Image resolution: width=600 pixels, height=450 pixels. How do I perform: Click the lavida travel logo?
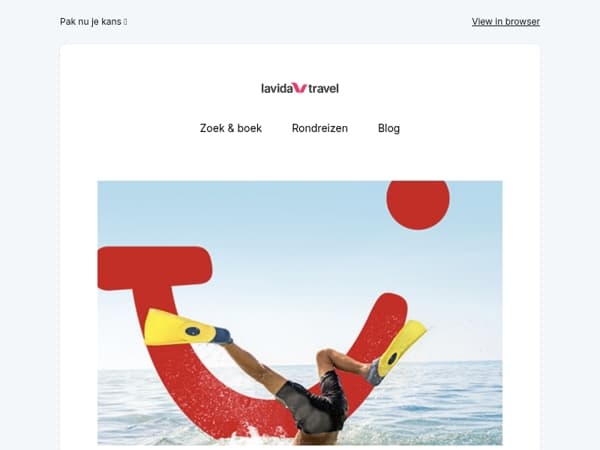pyautogui.click(x=300, y=88)
